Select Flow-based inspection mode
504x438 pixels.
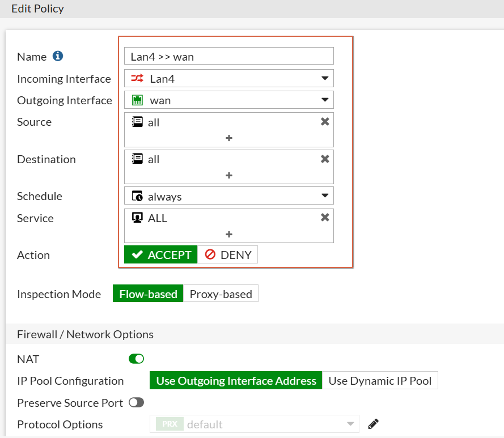point(148,294)
